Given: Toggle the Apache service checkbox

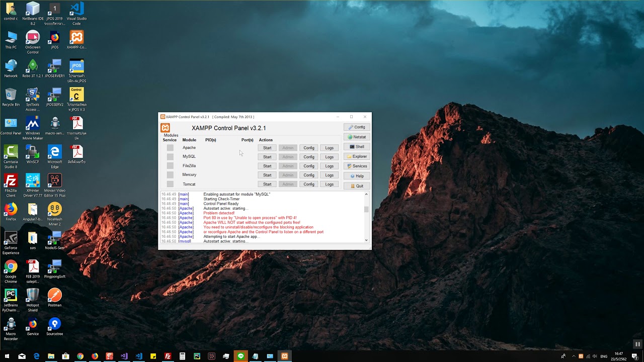Looking at the screenshot, I should 170,148.
